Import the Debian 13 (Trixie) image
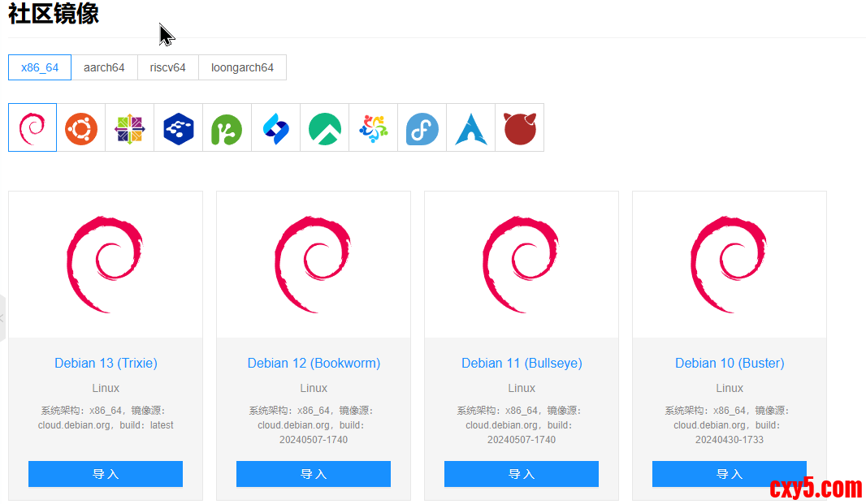Image resolution: width=866 pixels, height=504 pixels. tap(106, 474)
